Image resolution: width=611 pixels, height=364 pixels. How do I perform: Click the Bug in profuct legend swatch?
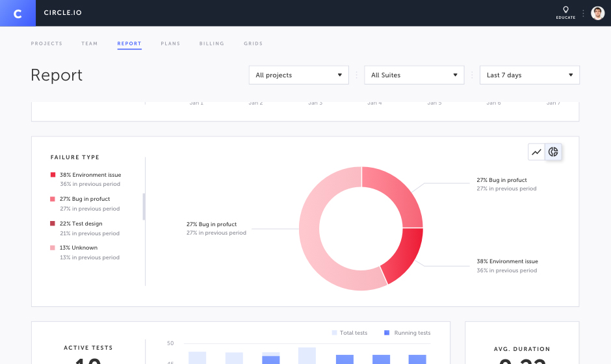point(53,199)
